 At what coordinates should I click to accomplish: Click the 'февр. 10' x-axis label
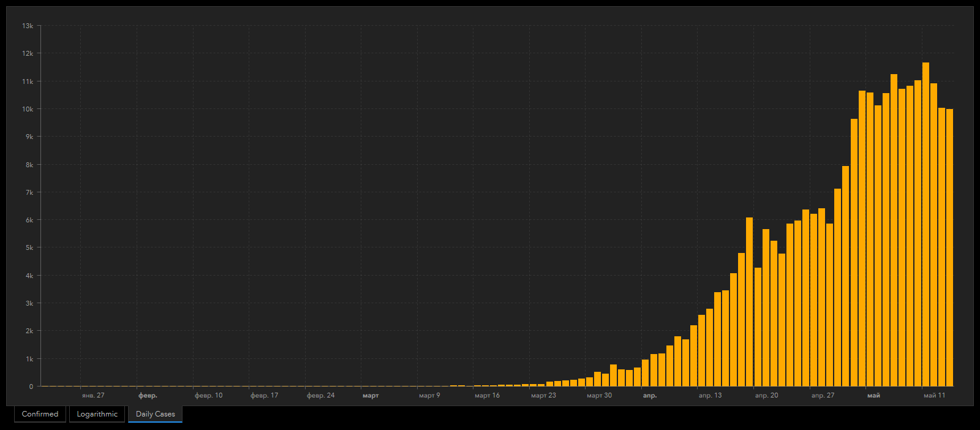pyautogui.click(x=208, y=396)
